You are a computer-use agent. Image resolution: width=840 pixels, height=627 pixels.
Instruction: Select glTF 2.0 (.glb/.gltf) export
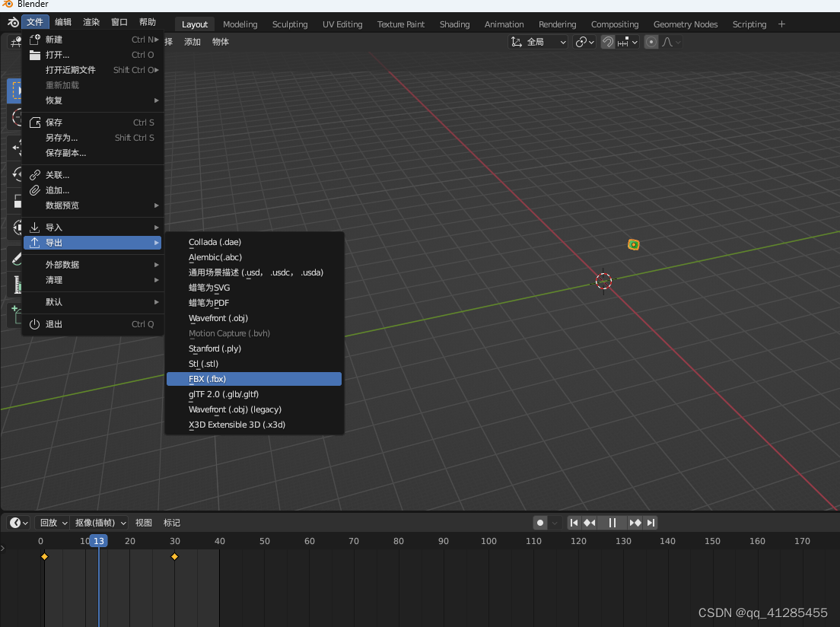(x=253, y=394)
